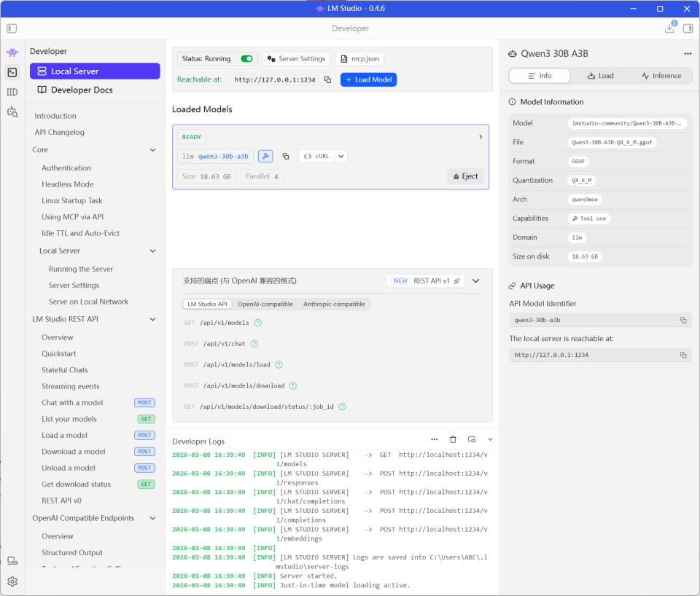Open the My Models sidebar icon
The image size is (700, 596).
pos(12,92)
